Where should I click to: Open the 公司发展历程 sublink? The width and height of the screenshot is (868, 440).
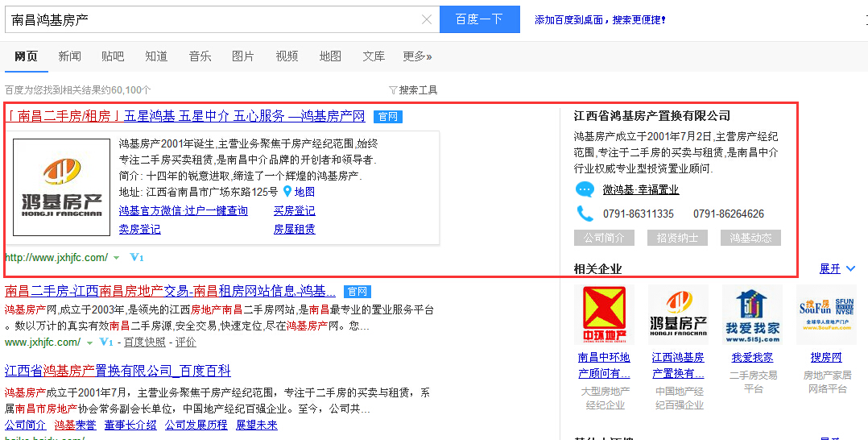(196, 425)
